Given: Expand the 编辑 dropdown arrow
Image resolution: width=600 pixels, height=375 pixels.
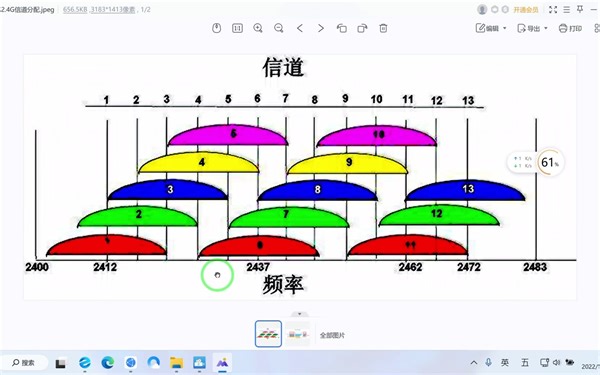Looking at the screenshot, I should pyautogui.click(x=505, y=28).
